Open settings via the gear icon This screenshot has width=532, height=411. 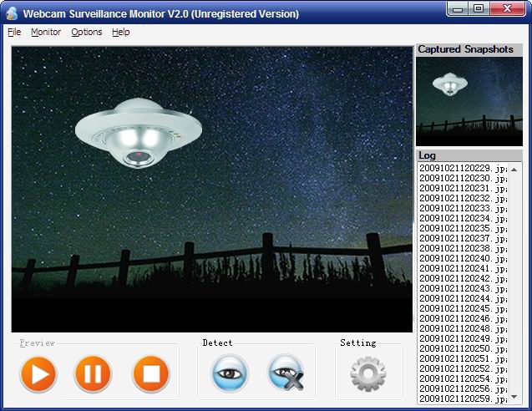368,374
